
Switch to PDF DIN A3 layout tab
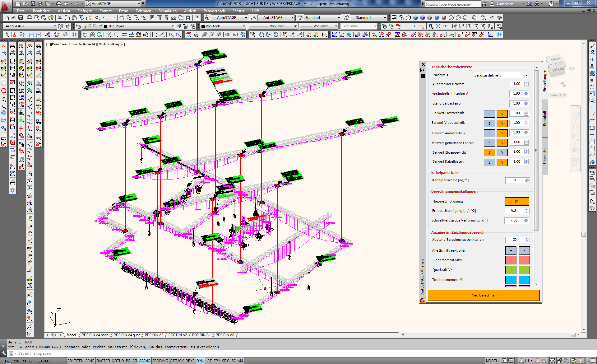tap(154, 335)
